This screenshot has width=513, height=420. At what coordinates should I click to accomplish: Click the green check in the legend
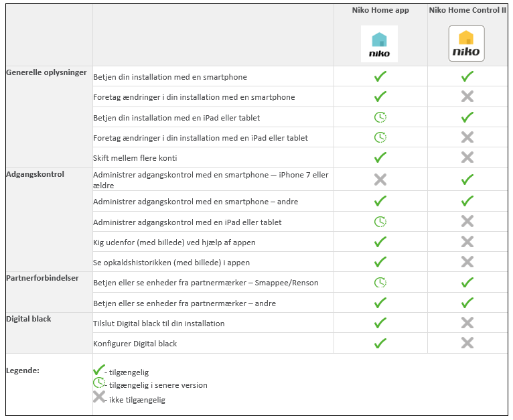coord(99,370)
